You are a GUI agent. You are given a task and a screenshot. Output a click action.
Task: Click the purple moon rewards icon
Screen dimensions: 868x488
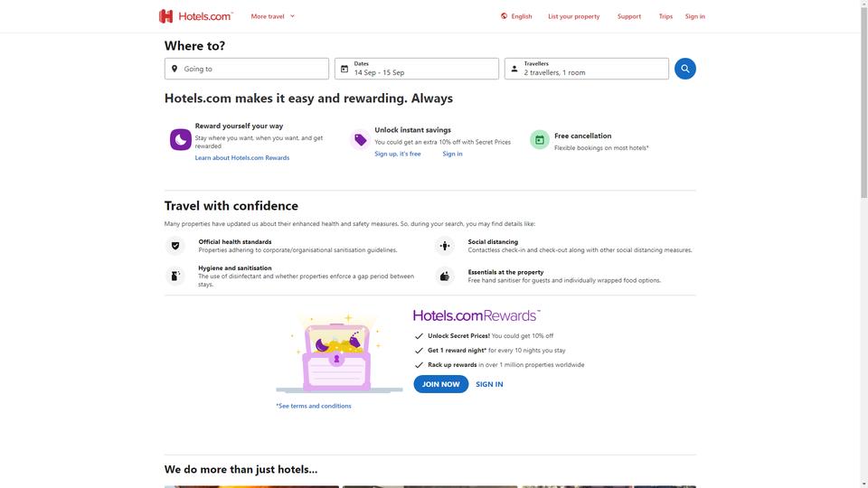[x=181, y=139]
